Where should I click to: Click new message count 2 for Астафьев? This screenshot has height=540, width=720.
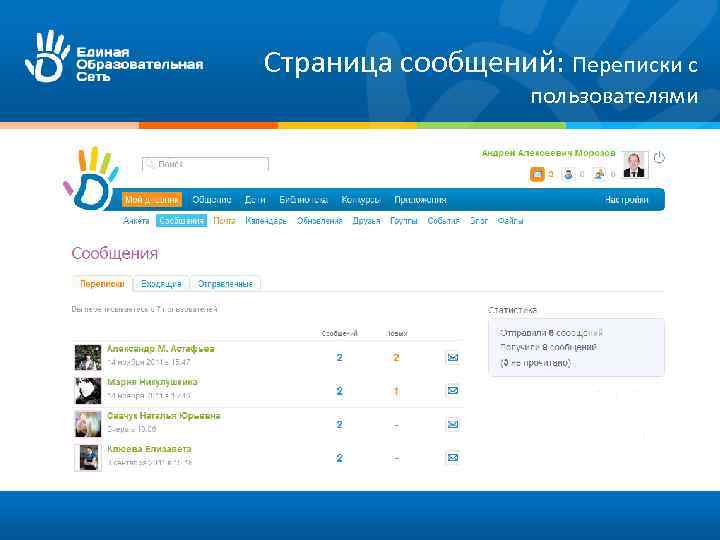click(396, 357)
